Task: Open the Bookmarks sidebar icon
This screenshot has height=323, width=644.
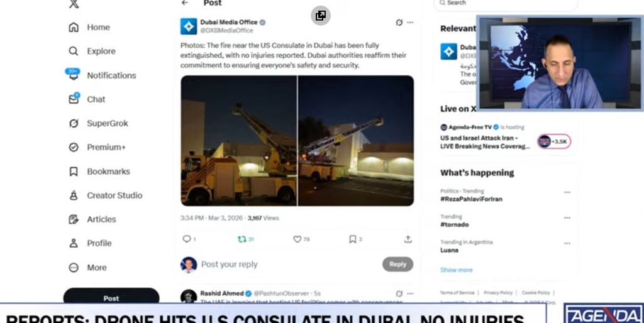Action: [74, 171]
